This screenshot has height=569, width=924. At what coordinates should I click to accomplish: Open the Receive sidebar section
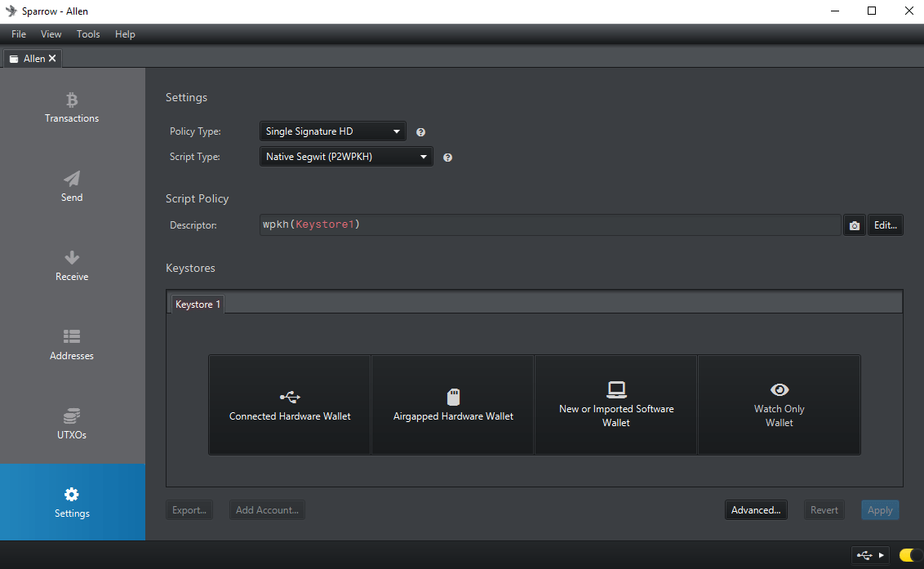point(72,265)
